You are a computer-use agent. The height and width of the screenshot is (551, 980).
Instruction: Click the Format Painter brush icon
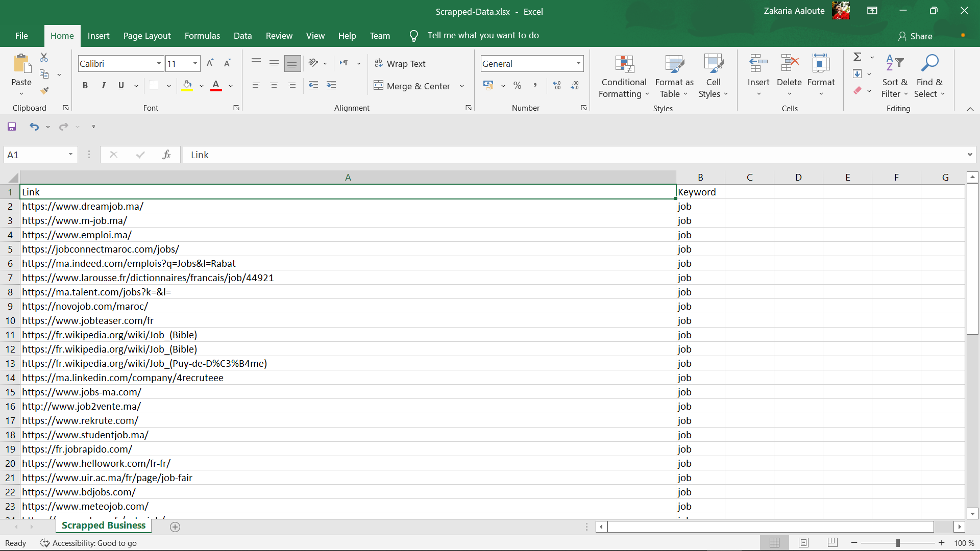tap(45, 91)
